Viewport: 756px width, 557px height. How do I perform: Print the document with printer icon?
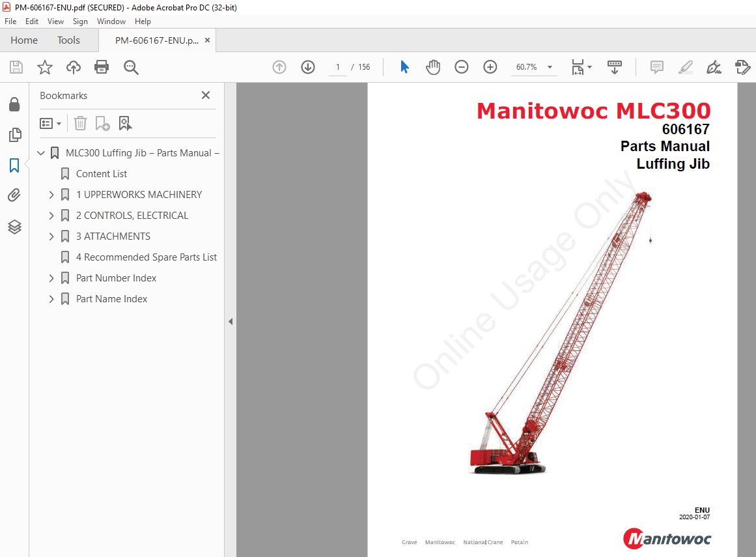[102, 67]
